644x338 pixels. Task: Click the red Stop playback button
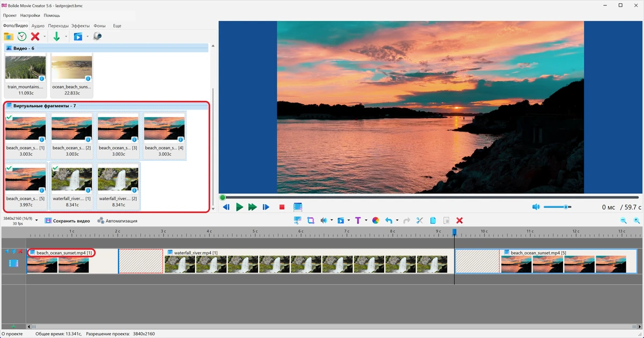[282, 207]
